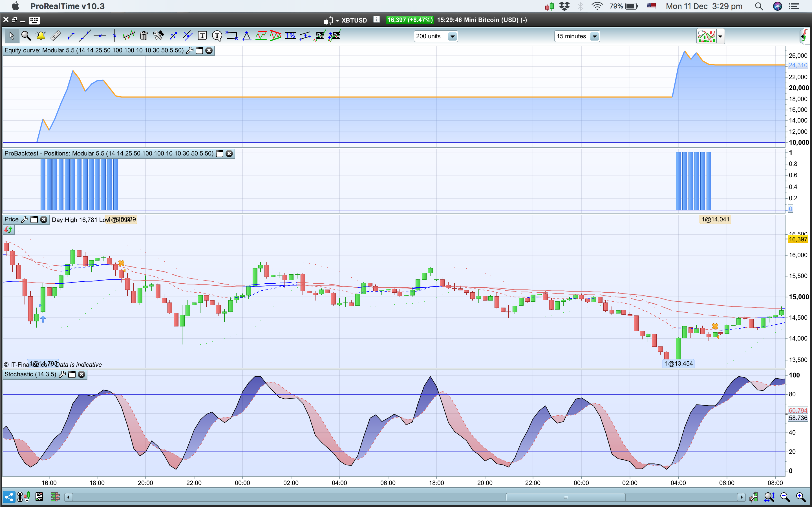Remove the Equity curve panel
The width and height of the screenshot is (812, 507).
coord(209,51)
